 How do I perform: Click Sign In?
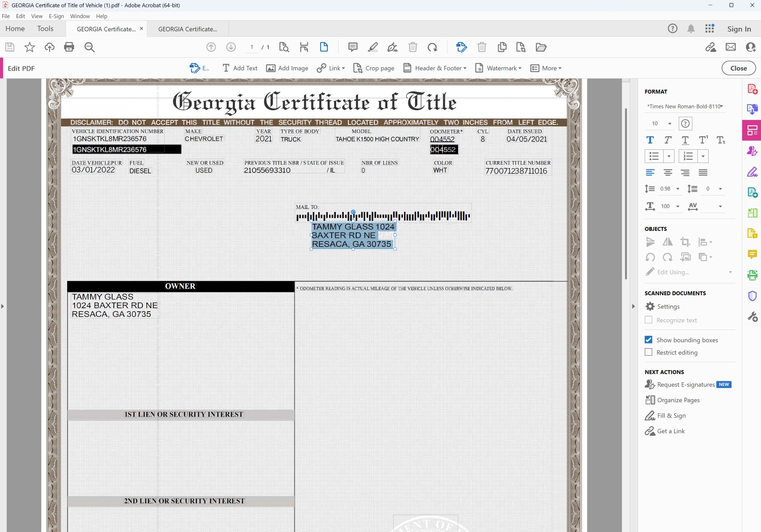tap(739, 29)
